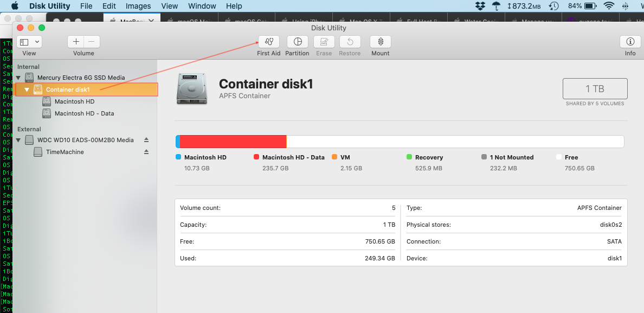The height and width of the screenshot is (313, 644).
Task: Click the 750.65 GB Free legend value
Action: [x=579, y=168]
